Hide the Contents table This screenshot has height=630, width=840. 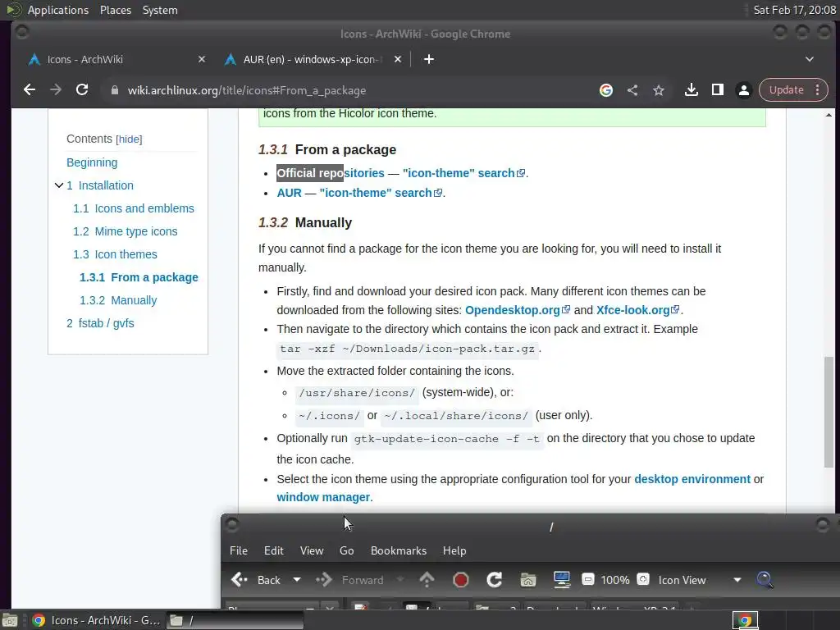click(x=129, y=139)
